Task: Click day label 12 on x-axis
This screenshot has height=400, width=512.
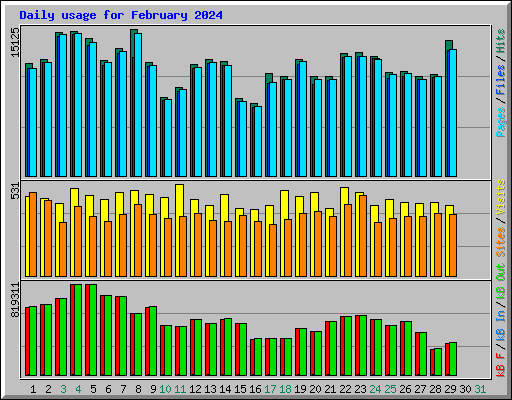Action: point(195,389)
